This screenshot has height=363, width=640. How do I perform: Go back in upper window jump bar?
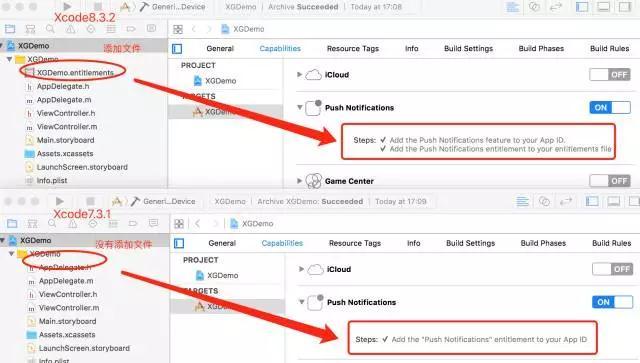pyautogui.click(x=194, y=29)
